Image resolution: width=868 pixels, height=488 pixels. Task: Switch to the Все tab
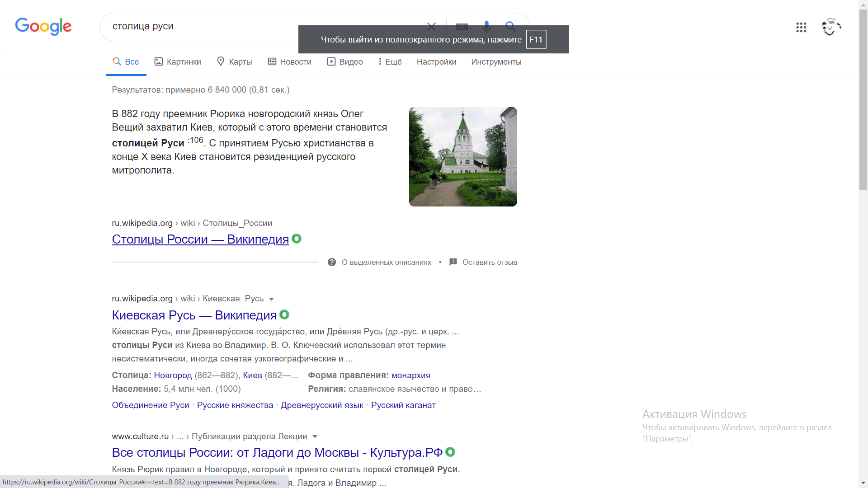126,62
